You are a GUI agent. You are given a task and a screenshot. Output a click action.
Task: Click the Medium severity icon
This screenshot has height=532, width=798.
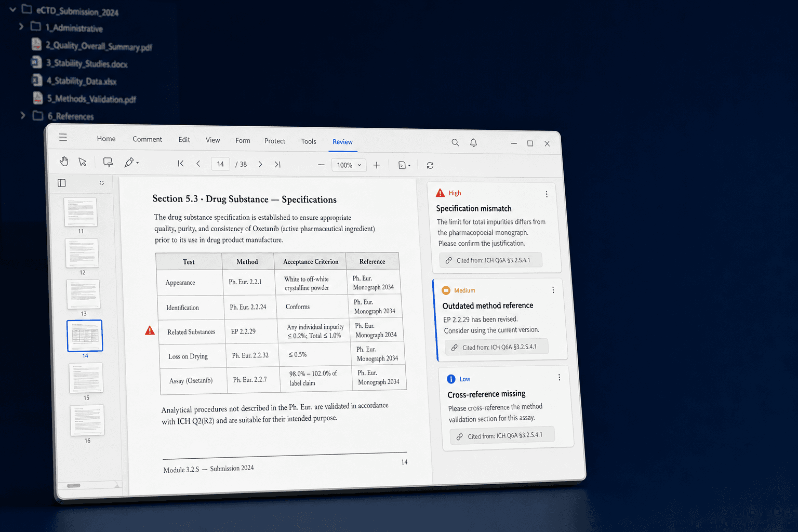446,290
